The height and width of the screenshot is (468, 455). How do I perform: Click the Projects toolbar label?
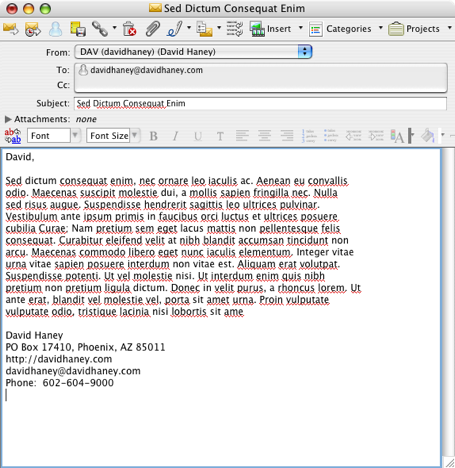423,29
